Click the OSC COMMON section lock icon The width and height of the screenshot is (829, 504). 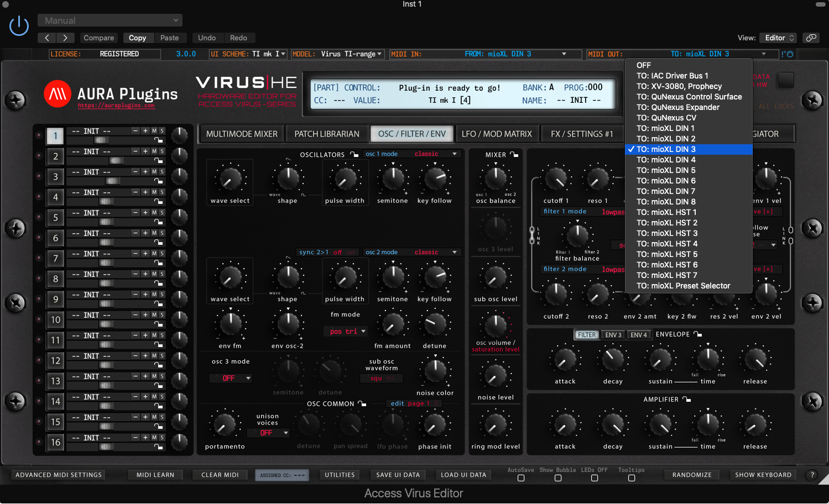(362, 403)
